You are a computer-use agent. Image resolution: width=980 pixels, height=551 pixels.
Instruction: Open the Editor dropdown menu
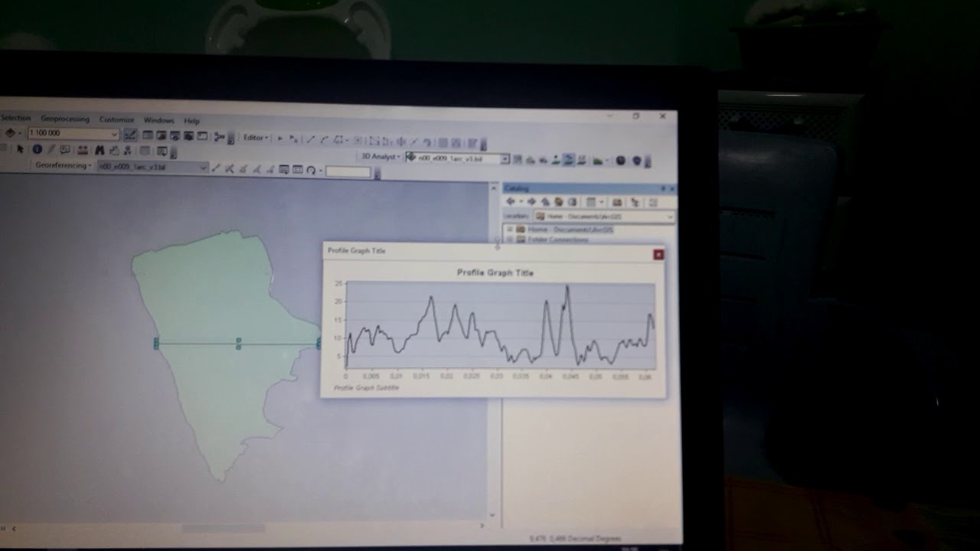(x=256, y=138)
